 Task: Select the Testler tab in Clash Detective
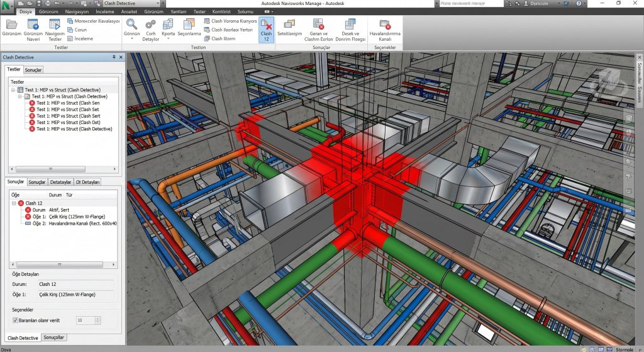(14, 69)
